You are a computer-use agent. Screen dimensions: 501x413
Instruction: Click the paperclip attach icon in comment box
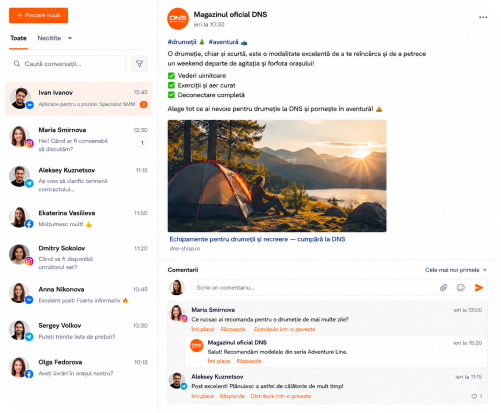(443, 288)
